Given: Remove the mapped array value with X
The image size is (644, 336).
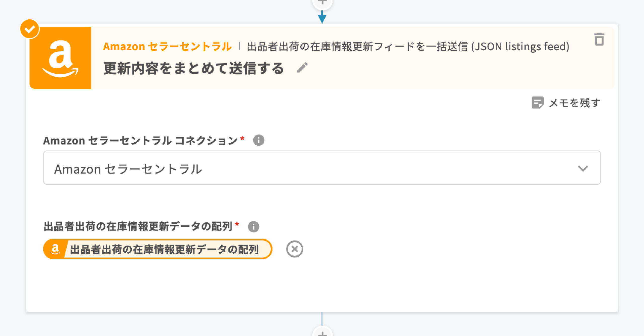Looking at the screenshot, I should [294, 249].
